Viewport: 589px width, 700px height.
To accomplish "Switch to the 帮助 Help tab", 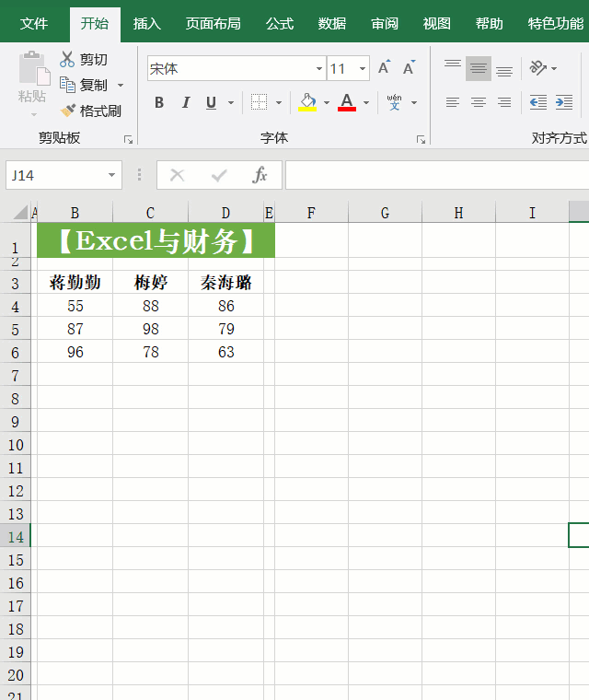I will point(490,23).
